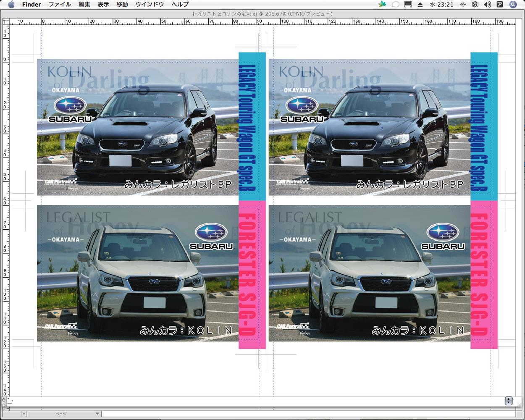Open the 編集 menu
Viewport: 525px width, 420px height.
[x=84, y=4]
